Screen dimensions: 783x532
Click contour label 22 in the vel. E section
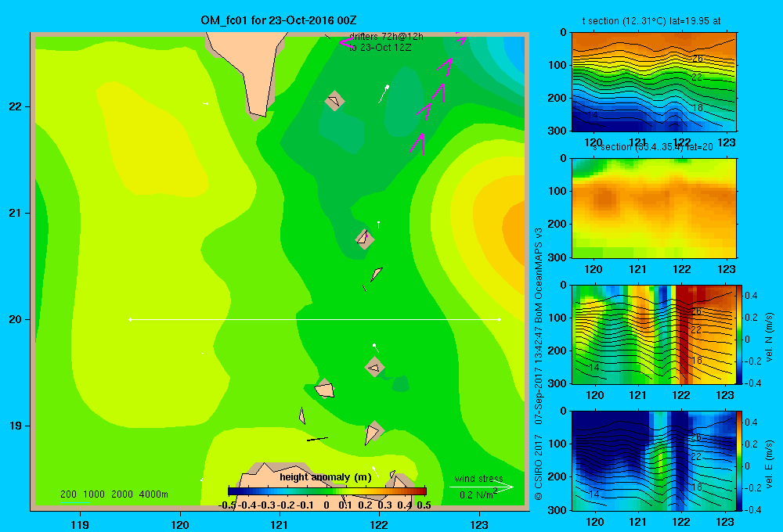point(696,457)
